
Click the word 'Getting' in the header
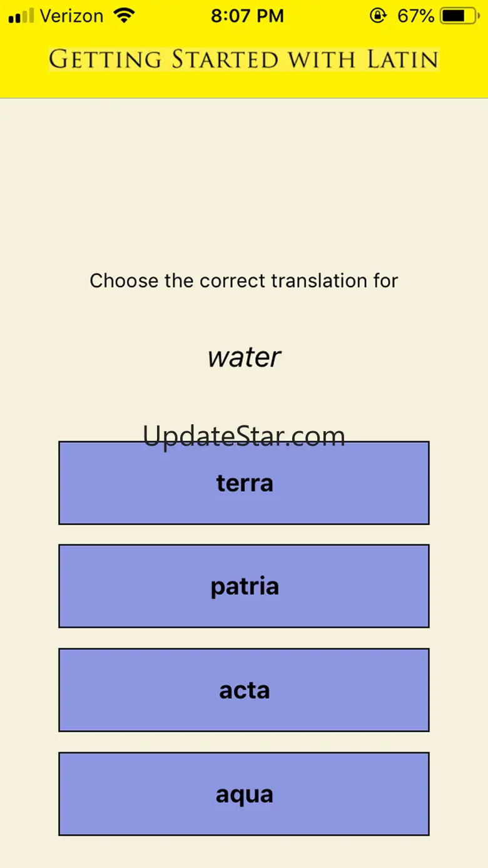tap(105, 60)
